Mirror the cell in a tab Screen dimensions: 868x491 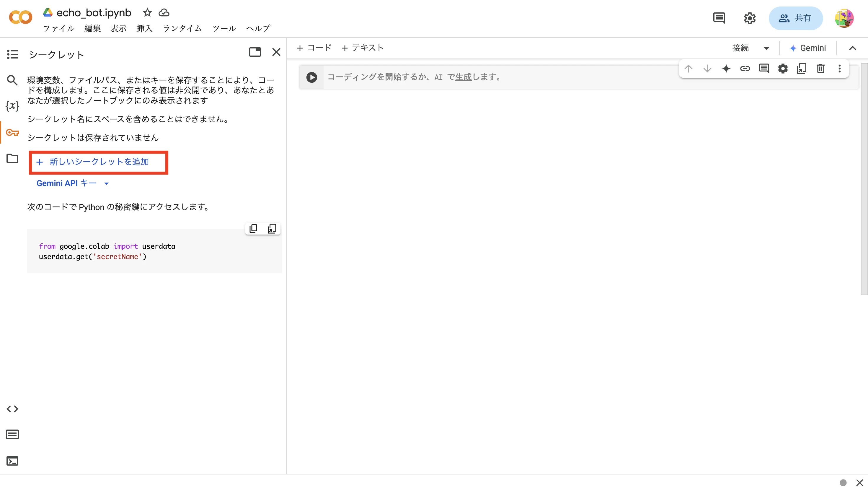(x=802, y=69)
